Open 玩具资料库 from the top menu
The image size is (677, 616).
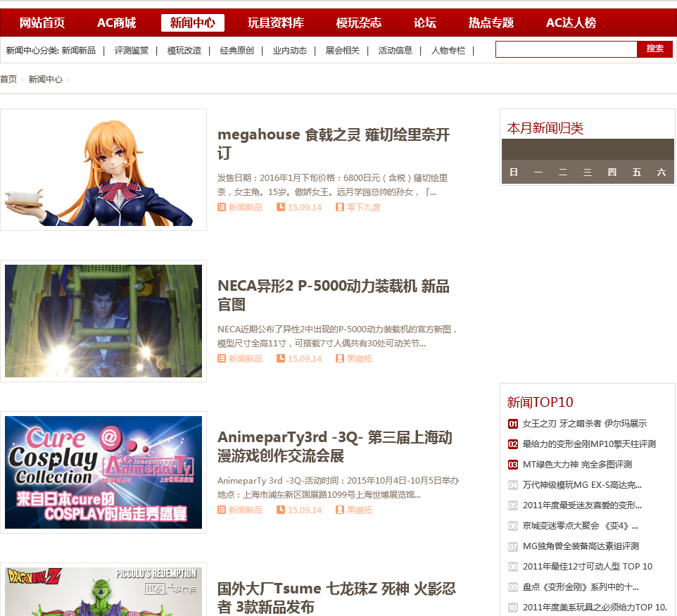(275, 23)
